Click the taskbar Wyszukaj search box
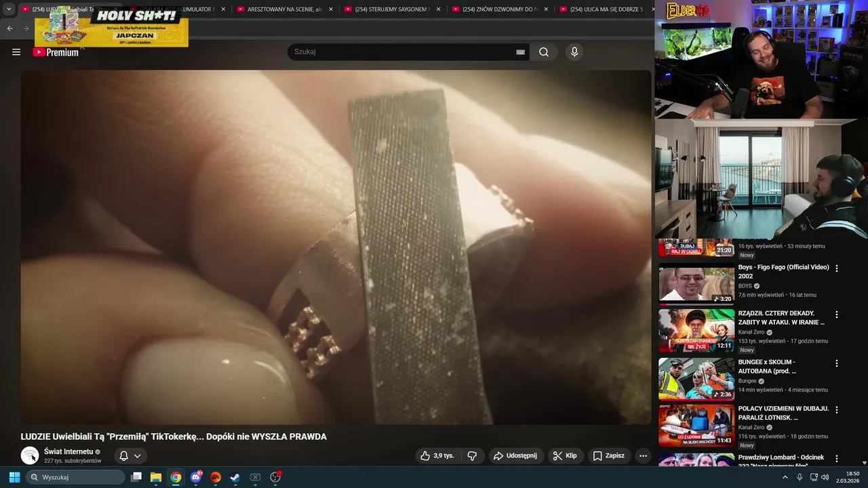This screenshot has height=488, width=868. tap(76, 477)
